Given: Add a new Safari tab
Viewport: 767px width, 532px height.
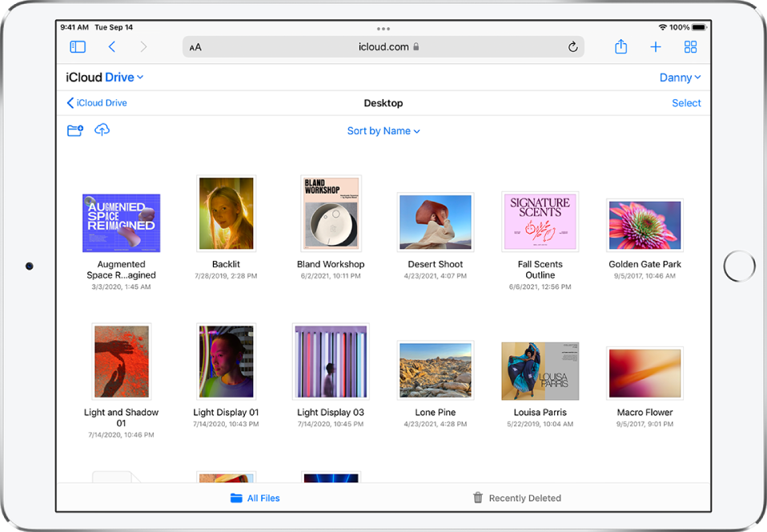Looking at the screenshot, I should pos(656,47).
